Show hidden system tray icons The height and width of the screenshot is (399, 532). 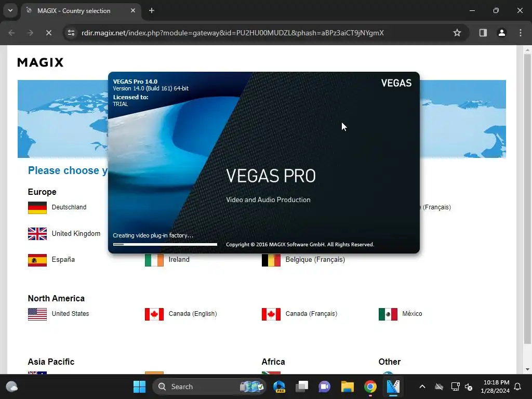[x=422, y=387]
